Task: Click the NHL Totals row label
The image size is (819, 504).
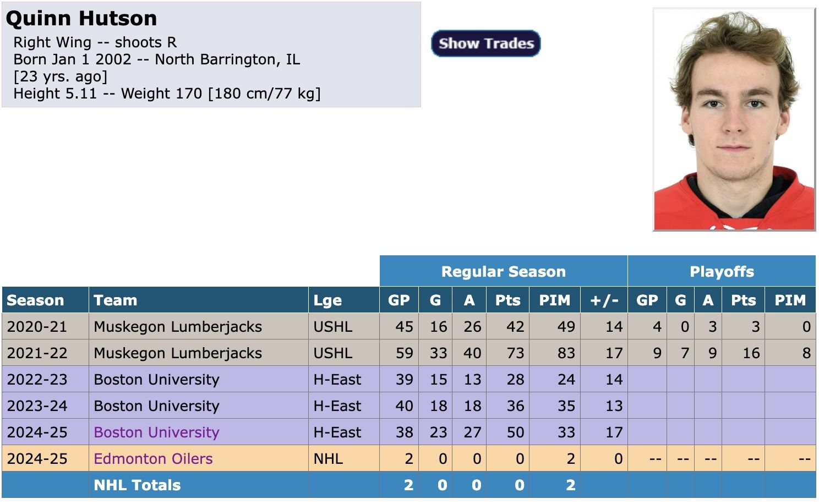Action: tap(137, 485)
